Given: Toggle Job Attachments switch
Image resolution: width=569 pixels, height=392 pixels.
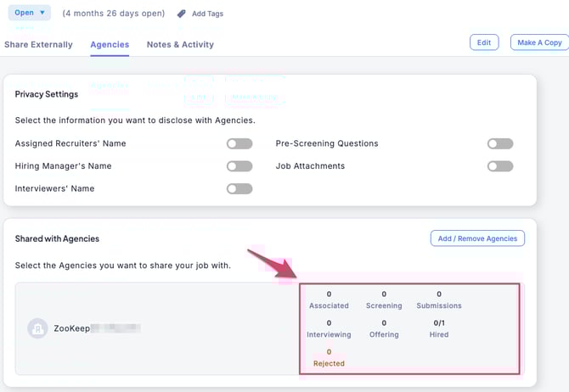Looking at the screenshot, I should [x=500, y=166].
